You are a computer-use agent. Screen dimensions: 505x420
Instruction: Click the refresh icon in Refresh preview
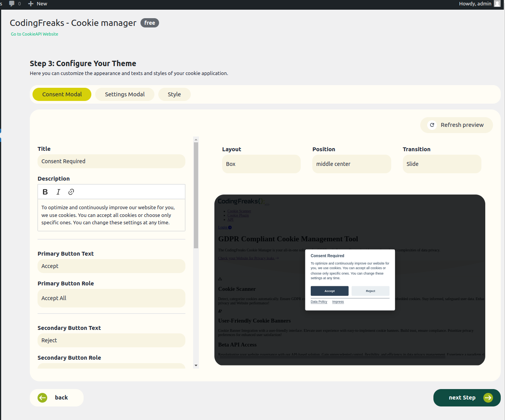pyautogui.click(x=432, y=125)
